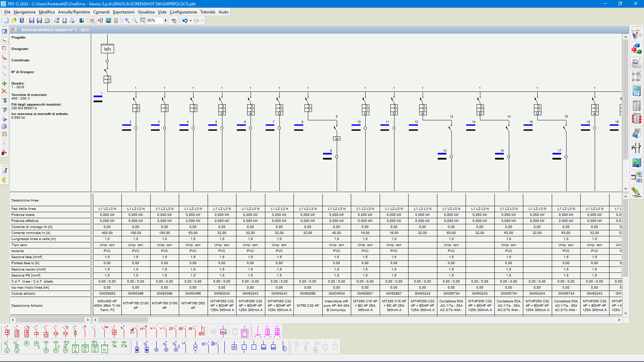Open the Navigazione menu
644x362 pixels.
(x=24, y=12)
